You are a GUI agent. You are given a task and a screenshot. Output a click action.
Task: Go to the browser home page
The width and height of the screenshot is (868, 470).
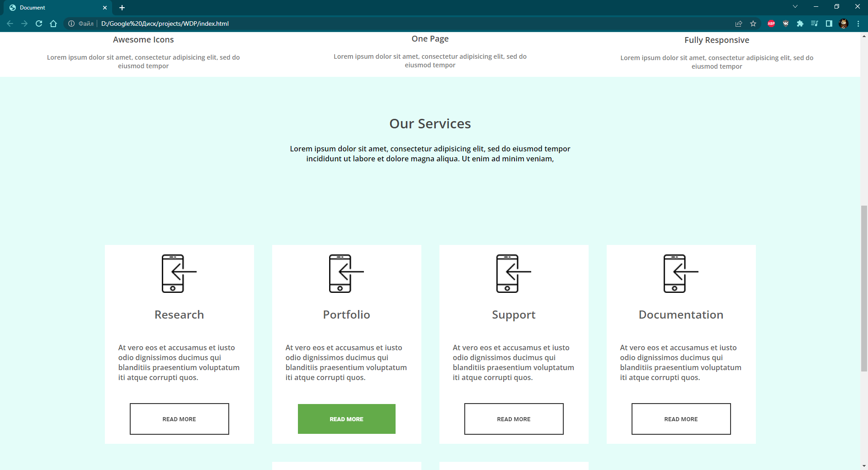pyautogui.click(x=53, y=23)
